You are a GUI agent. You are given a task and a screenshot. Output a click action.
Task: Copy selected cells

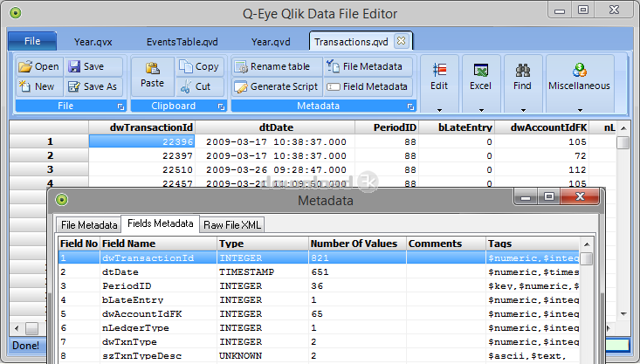(200, 66)
